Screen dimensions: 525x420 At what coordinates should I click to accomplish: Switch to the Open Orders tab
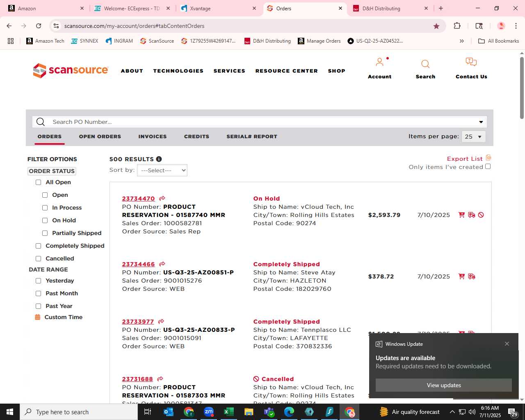[x=100, y=137]
